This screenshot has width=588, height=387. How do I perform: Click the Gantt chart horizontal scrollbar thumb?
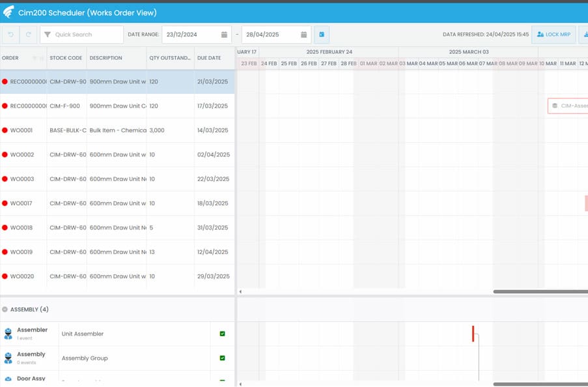click(x=540, y=292)
